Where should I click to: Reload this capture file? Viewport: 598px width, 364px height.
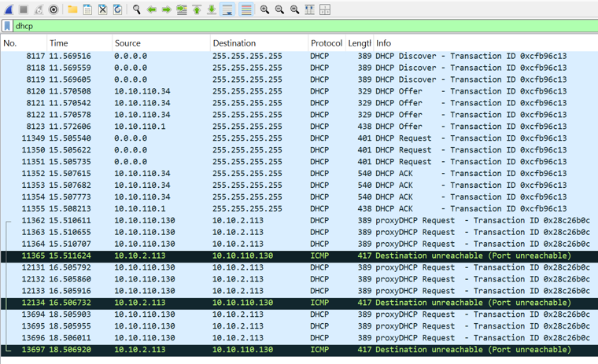pyautogui.click(x=117, y=9)
